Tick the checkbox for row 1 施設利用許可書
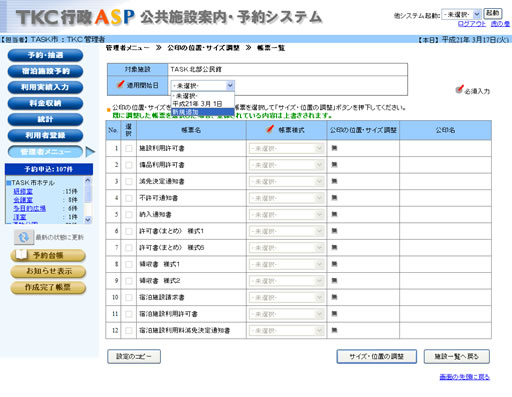Viewport: 512px width, 397px height. coord(129,148)
